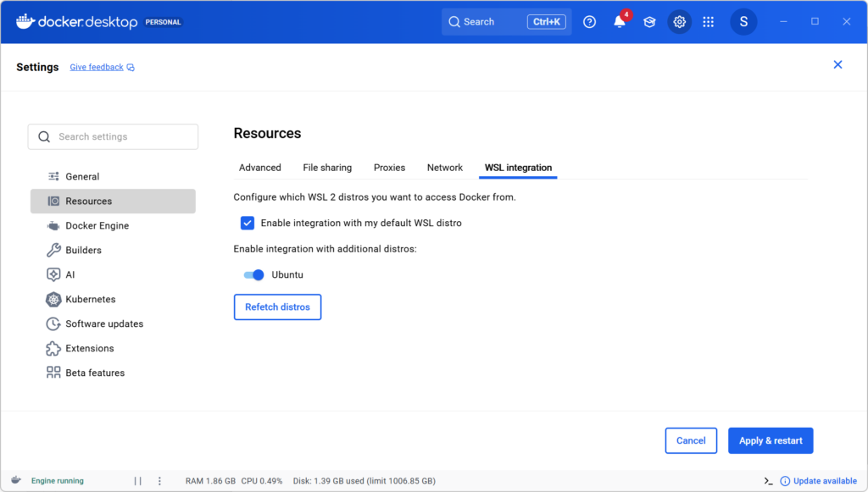
Task: Open the notifications bell icon
Action: (620, 22)
